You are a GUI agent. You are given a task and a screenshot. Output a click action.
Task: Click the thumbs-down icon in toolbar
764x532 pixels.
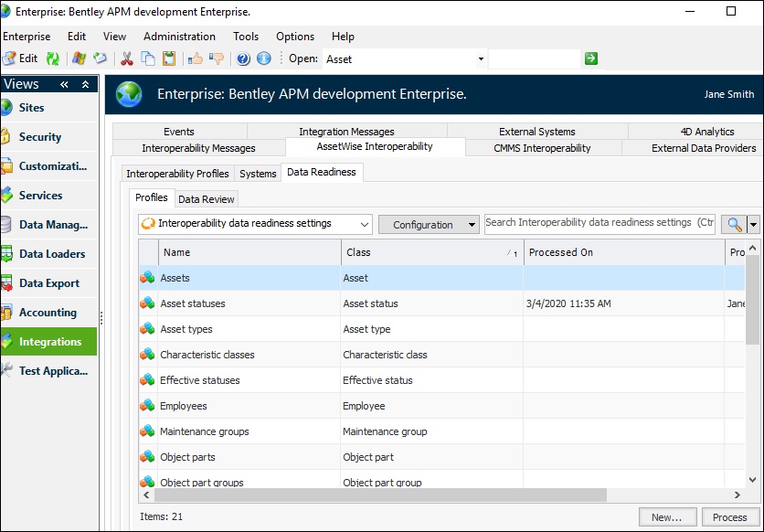pos(216,59)
